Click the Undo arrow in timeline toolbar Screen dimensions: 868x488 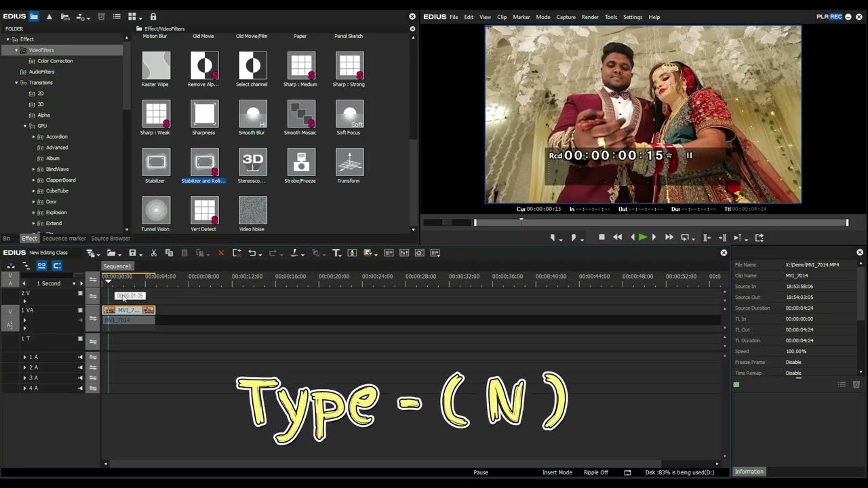[252, 253]
